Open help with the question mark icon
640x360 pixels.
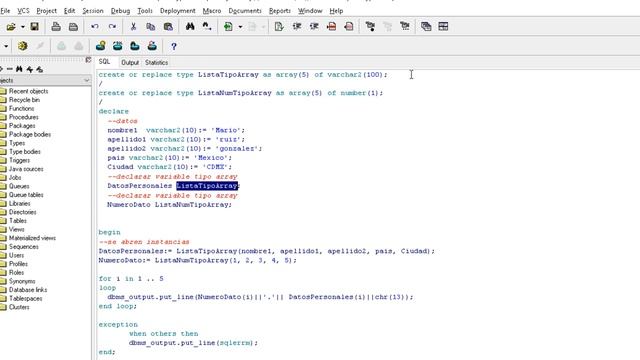pyautogui.click(x=173, y=46)
